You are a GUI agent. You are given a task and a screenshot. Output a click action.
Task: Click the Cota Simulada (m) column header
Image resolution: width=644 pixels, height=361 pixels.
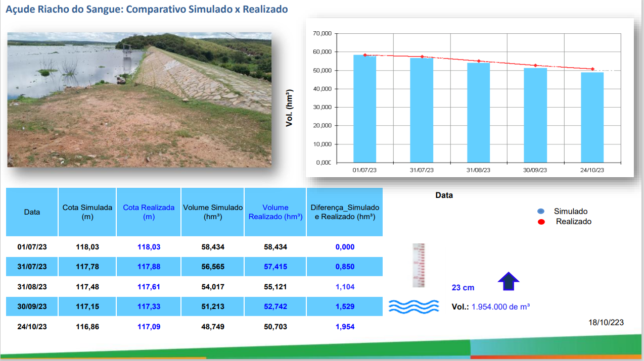click(x=87, y=212)
